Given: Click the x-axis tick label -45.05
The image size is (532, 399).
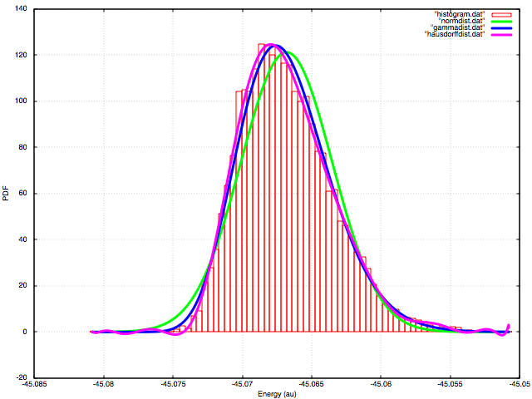Looking at the screenshot, I should 519,384.
